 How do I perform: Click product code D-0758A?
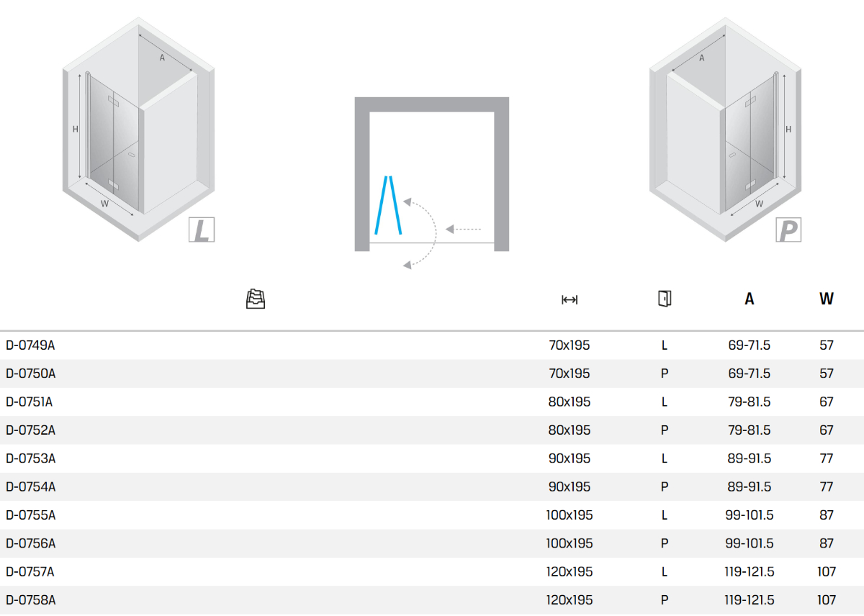[x=30, y=600]
